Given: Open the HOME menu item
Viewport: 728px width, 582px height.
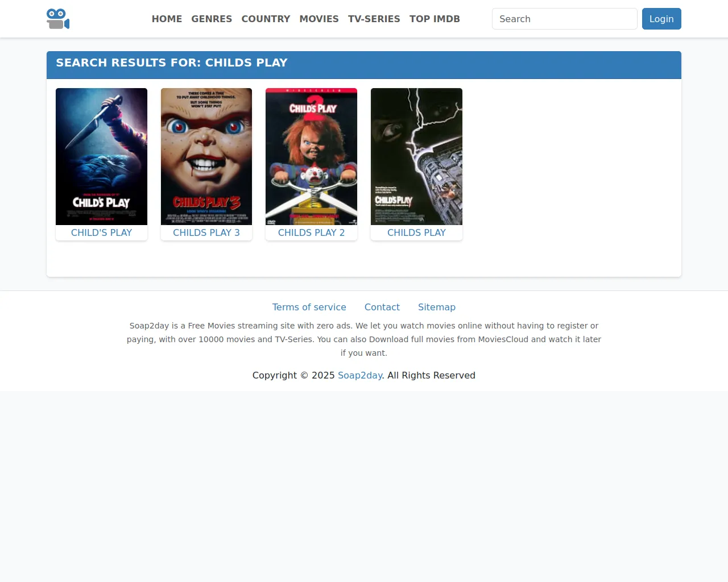Looking at the screenshot, I should [x=167, y=19].
